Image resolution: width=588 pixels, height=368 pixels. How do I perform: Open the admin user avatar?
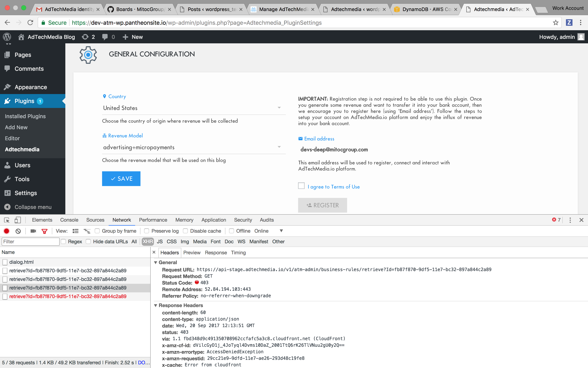click(x=581, y=37)
